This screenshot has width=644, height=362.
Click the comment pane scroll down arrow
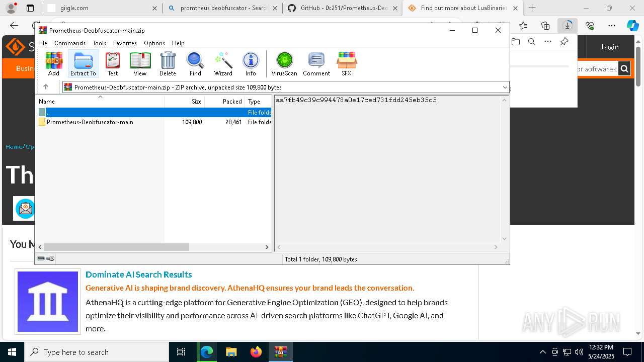pos(504,239)
